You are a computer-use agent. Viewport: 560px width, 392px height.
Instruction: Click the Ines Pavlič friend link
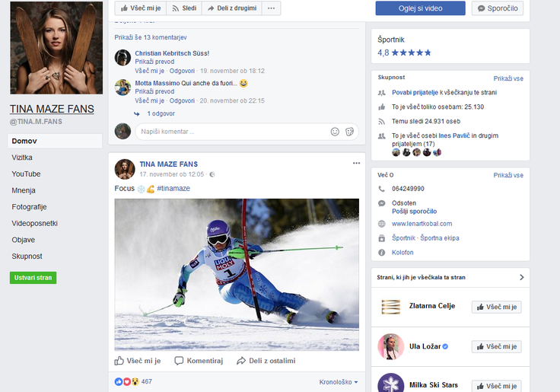pos(454,135)
